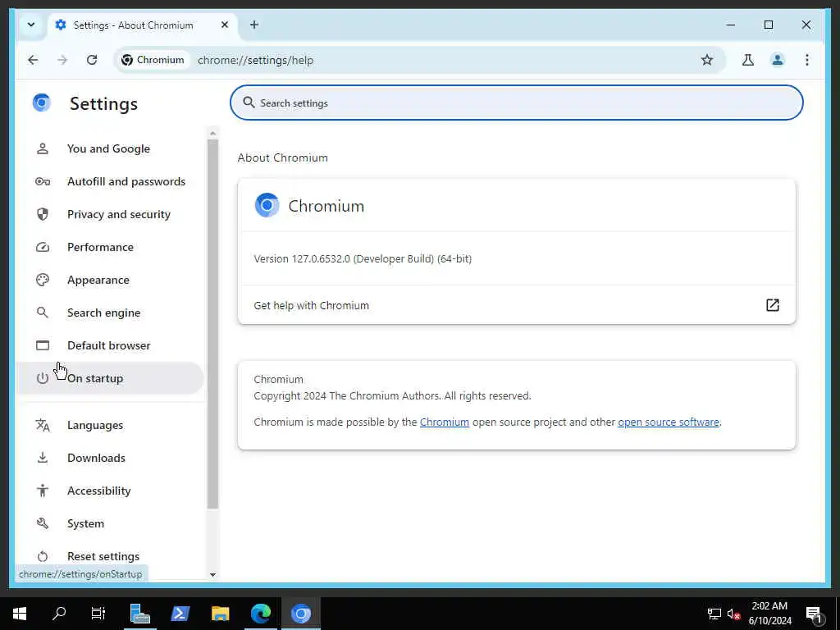This screenshot has width=840, height=630.
Task: Click the sidebar scrollbar thumb
Action: point(212,324)
